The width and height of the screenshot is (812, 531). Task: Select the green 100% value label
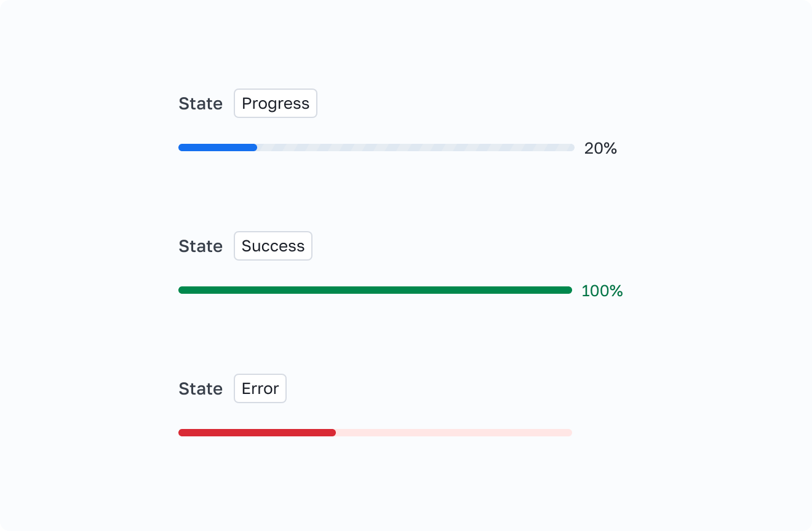click(602, 291)
